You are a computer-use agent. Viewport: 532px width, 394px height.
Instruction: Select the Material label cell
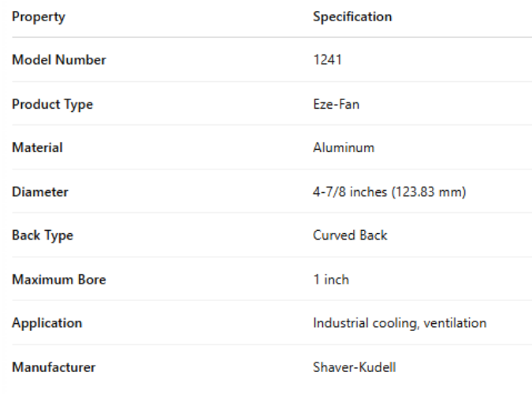pos(38,147)
